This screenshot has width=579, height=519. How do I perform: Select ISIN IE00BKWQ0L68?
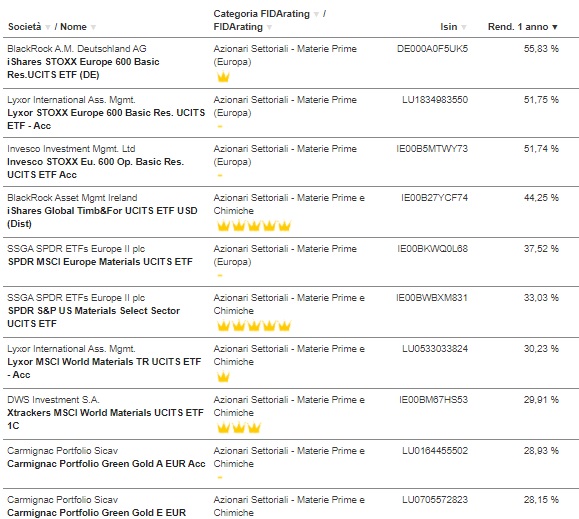click(x=432, y=249)
